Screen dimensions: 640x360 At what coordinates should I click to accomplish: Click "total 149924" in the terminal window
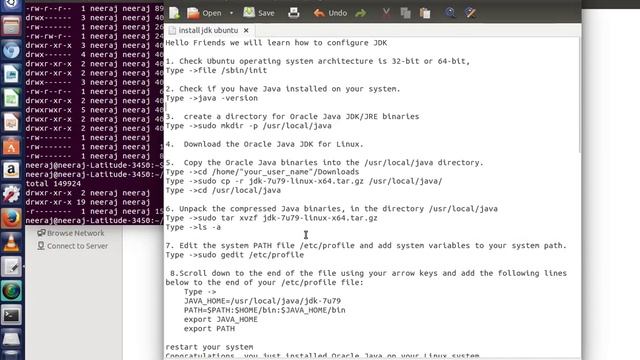53,184
